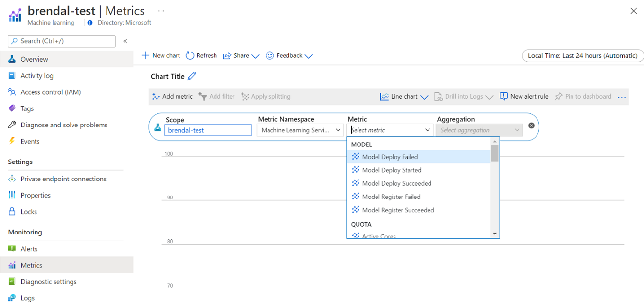Image resolution: width=644 pixels, height=306 pixels.
Task: Select Model Deploy Succeeded metric
Action: 419,183
